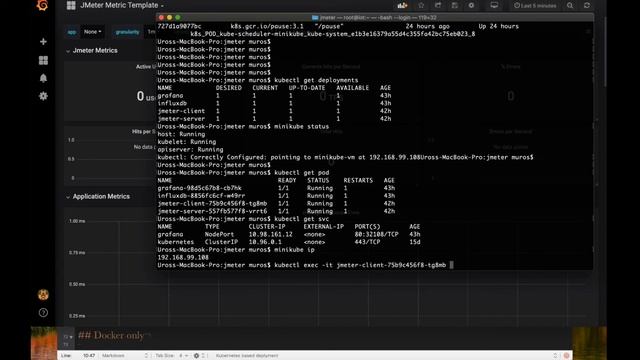Click dashboard grid icon next to title
Image resolution: width=640 pixels, height=360 pixels.
pyautogui.click(x=71, y=5)
